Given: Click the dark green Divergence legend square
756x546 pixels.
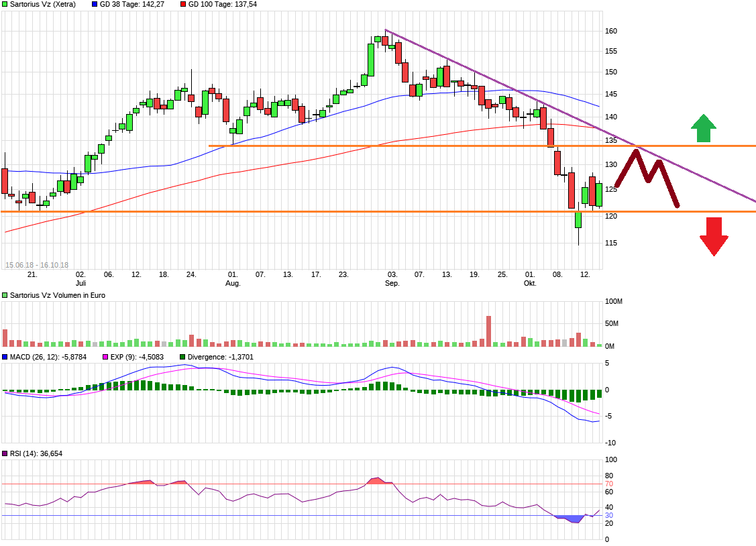Looking at the screenshot, I should click(182, 357).
